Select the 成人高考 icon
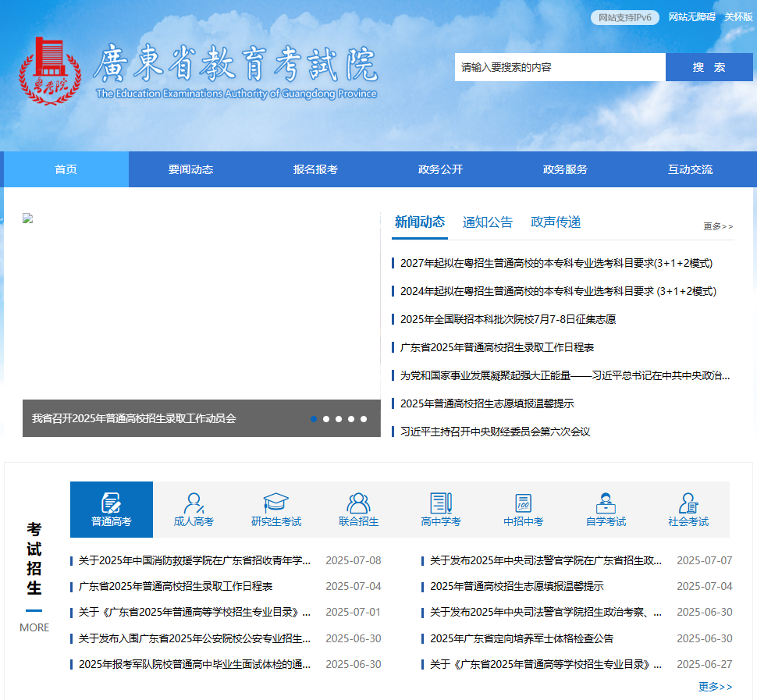The width and height of the screenshot is (757, 700). [x=194, y=502]
